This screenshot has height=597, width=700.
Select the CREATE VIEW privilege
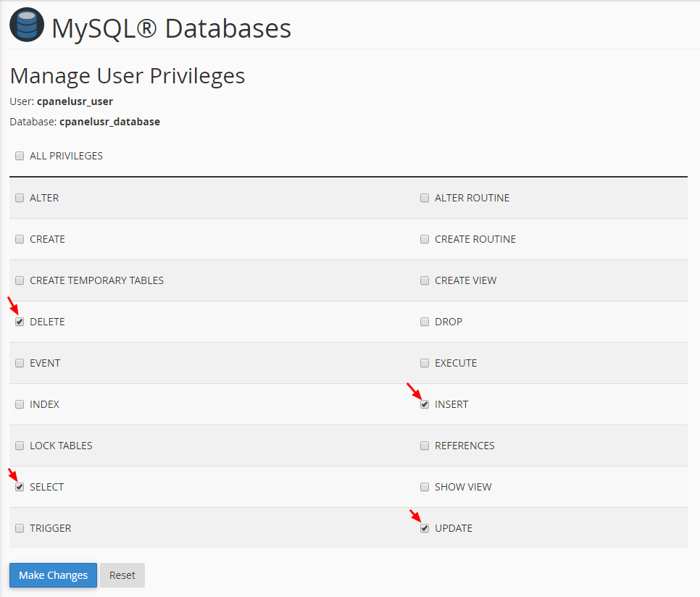point(425,280)
